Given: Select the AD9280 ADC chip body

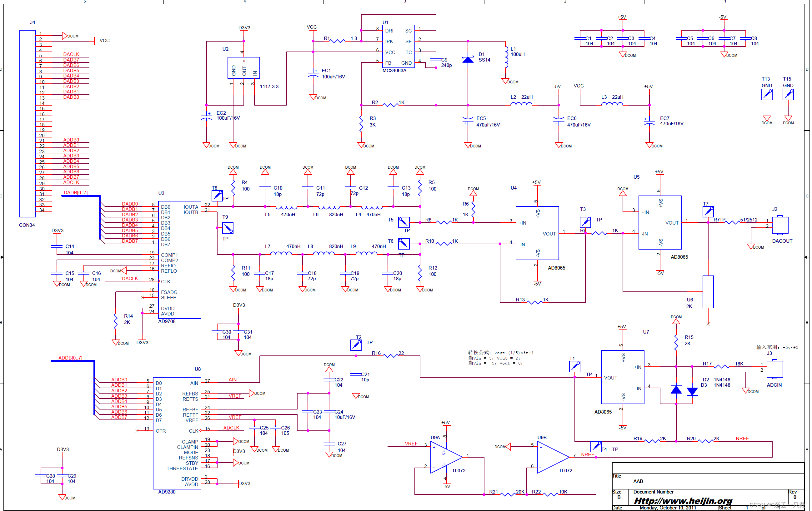Looking at the screenshot, I should pos(177,433).
